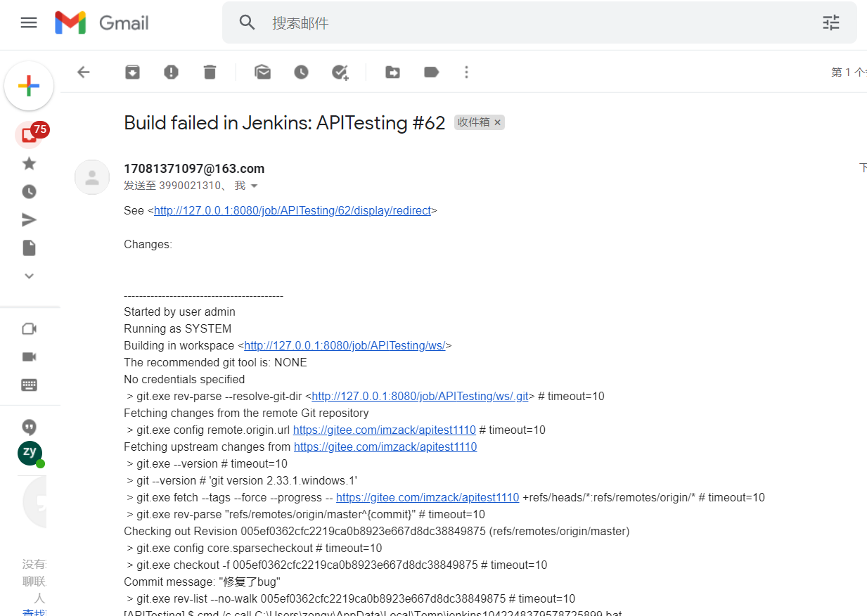
Task: Move this email to a folder
Action: point(392,72)
